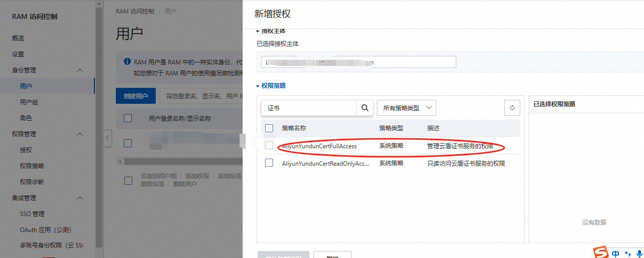Click the Sogou input method S icon

pyautogui.click(x=601, y=253)
